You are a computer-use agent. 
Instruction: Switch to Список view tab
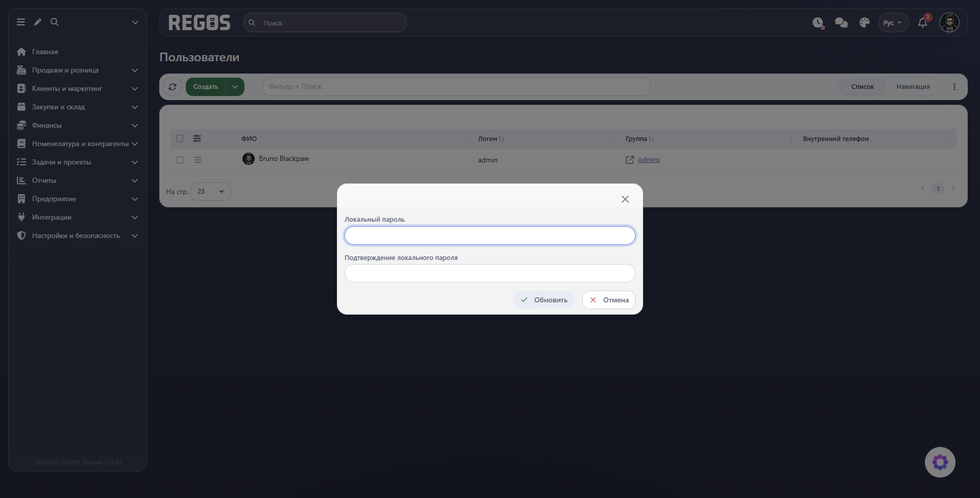pyautogui.click(x=863, y=87)
